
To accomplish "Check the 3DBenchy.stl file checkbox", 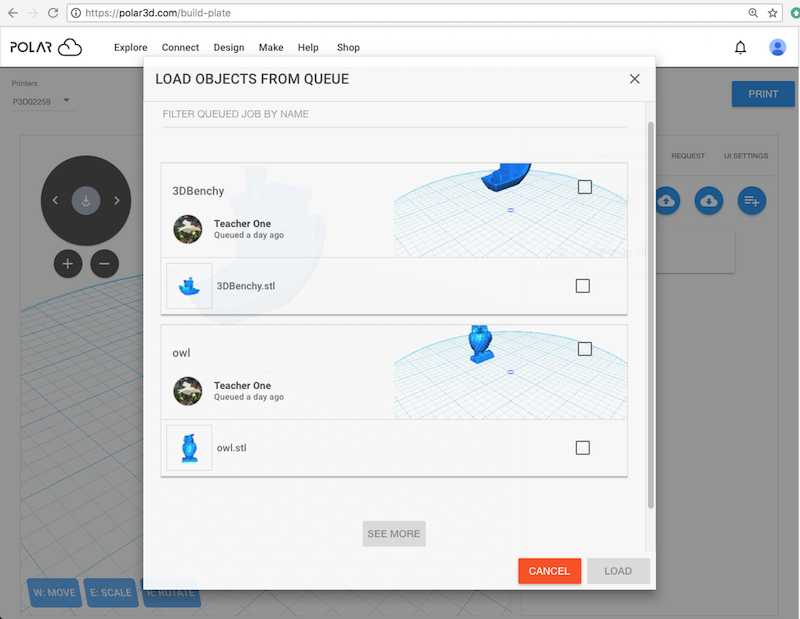I will pyautogui.click(x=582, y=286).
